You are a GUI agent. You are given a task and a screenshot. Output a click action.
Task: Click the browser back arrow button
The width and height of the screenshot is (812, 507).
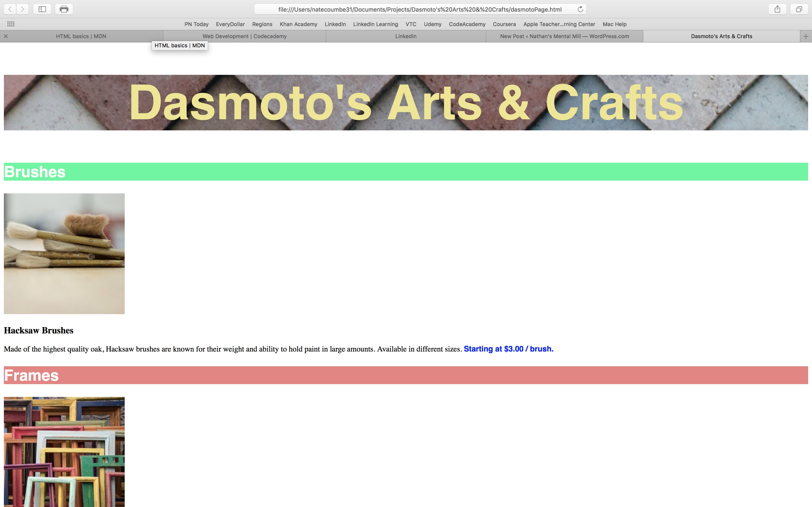10,9
